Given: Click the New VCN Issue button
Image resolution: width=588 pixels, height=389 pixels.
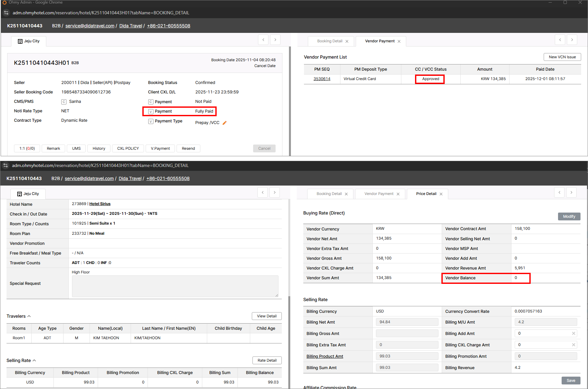Looking at the screenshot, I should [562, 57].
